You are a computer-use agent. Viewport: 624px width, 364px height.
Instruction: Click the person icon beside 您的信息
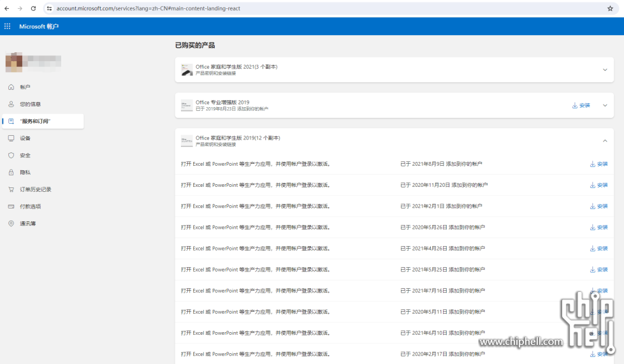tap(11, 104)
